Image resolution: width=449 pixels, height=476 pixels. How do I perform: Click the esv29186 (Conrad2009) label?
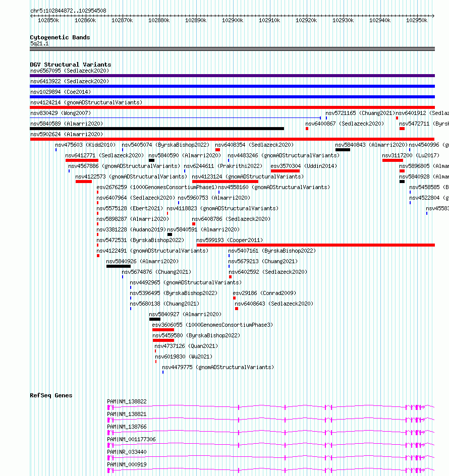264,293
